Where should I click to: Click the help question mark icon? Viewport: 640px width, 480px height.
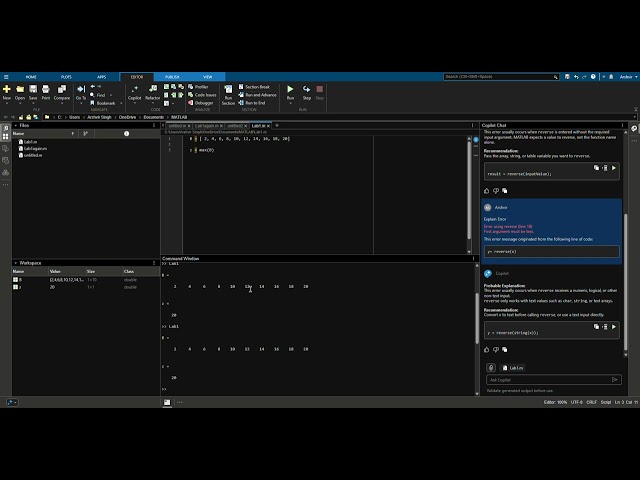[593, 77]
